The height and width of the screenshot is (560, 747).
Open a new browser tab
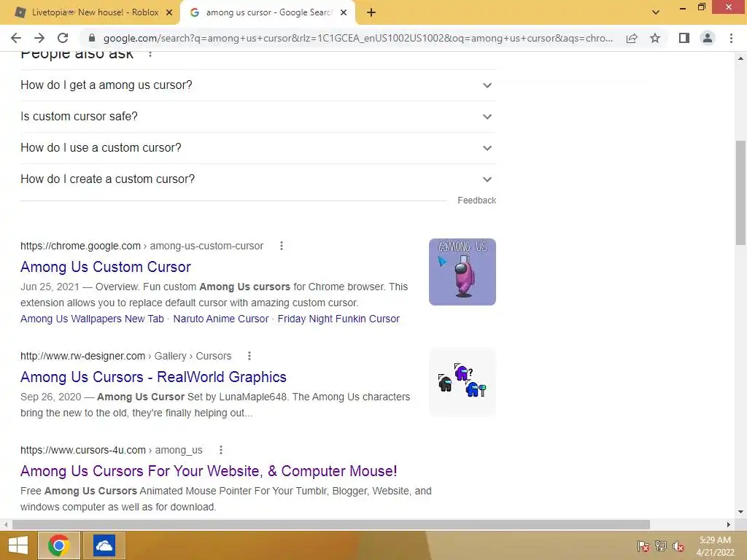coord(371,13)
